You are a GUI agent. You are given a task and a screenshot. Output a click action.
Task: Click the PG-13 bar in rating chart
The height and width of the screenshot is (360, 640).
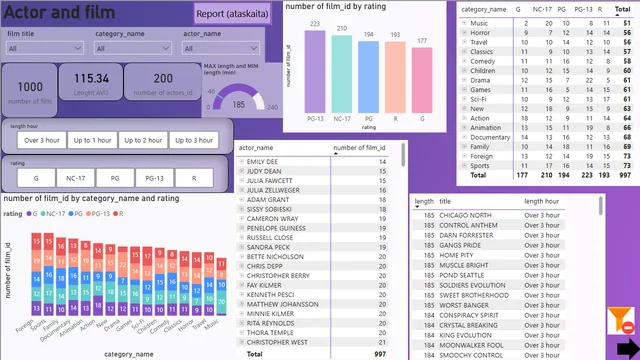point(315,71)
